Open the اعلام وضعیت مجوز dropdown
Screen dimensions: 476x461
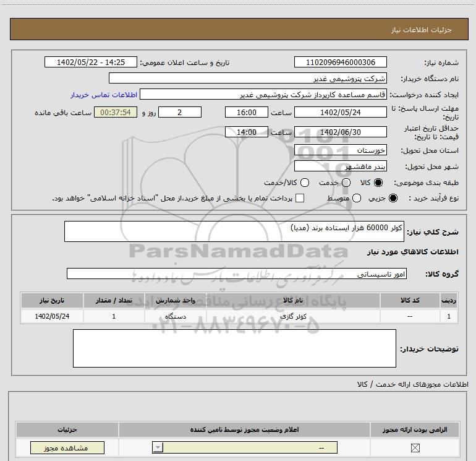pos(245,447)
